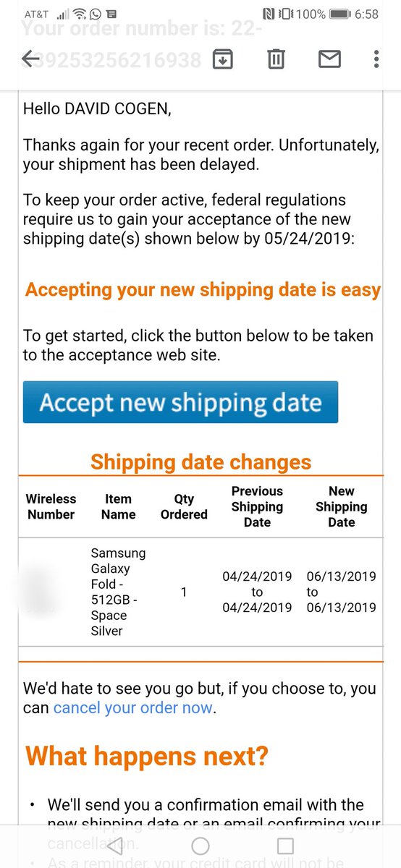Tap the Previous Shipping Date column header
This screenshot has height=868, width=401.
click(257, 506)
